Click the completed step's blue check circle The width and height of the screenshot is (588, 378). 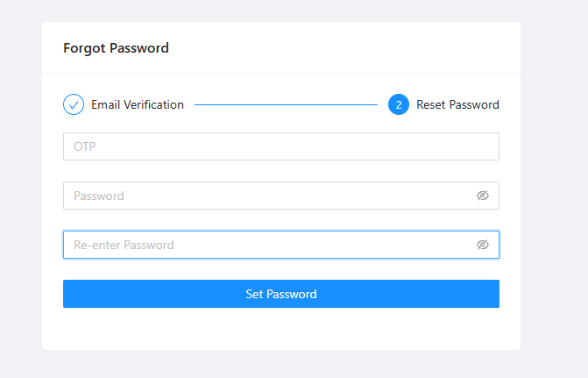[74, 104]
